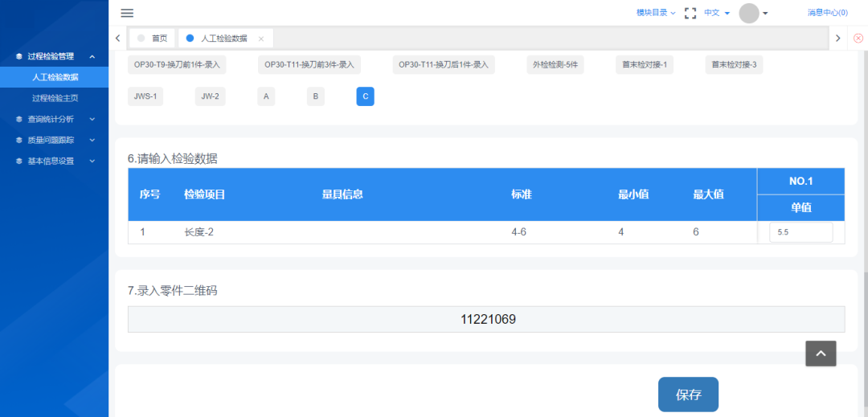Image resolution: width=868 pixels, height=417 pixels.
Task: Click the 最大值 column header
Action: tap(708, 194)
